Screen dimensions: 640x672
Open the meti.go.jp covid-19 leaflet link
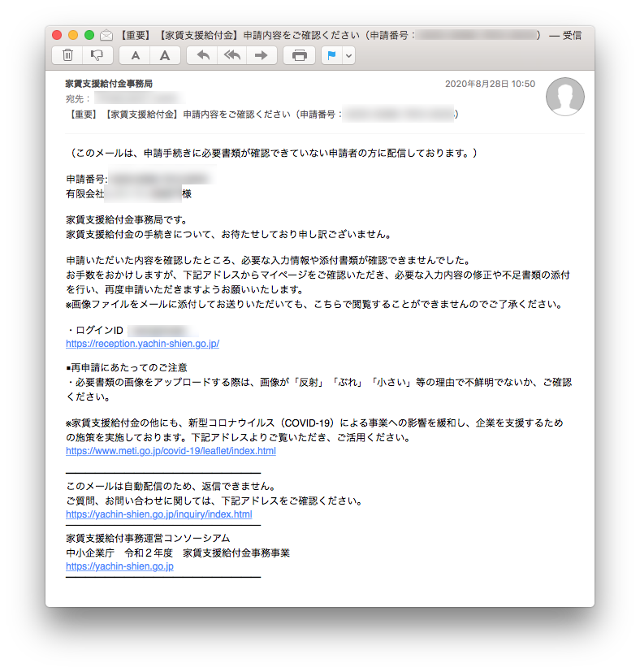pos(171,451)
